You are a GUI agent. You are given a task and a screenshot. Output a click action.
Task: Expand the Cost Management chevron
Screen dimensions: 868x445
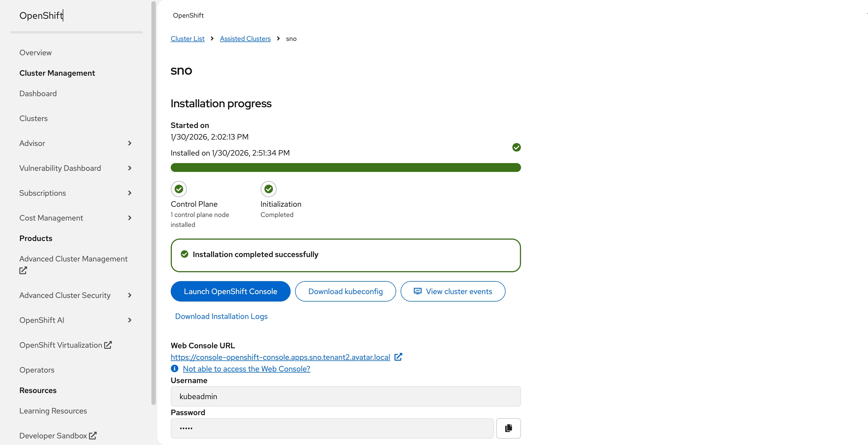[x=130, y=218]
